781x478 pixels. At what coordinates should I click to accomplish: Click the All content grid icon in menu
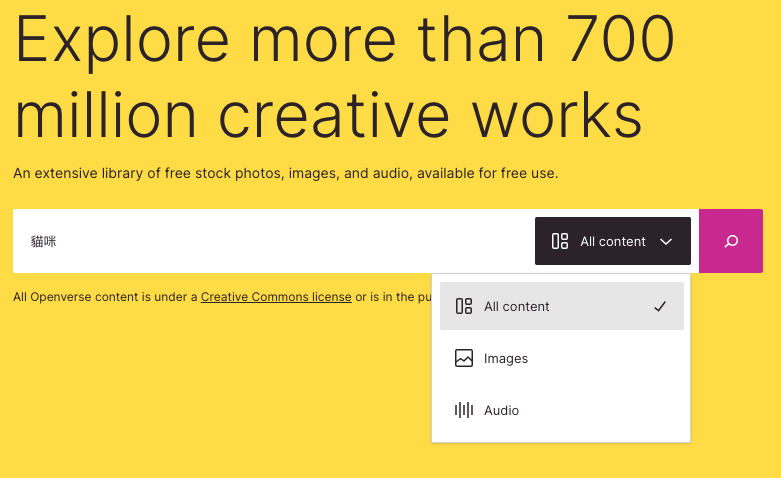tap(464, 306)
